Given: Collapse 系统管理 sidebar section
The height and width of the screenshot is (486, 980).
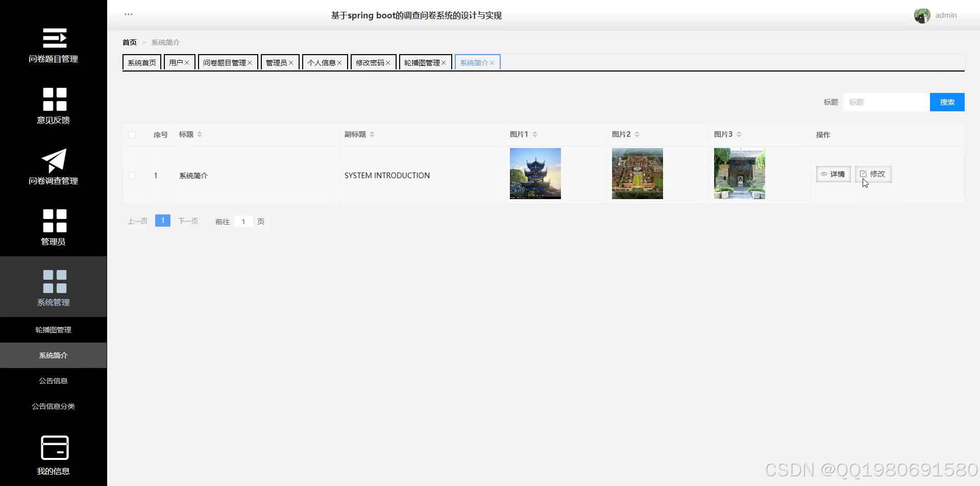Looking at the screenshot, I should click(54, 286).
